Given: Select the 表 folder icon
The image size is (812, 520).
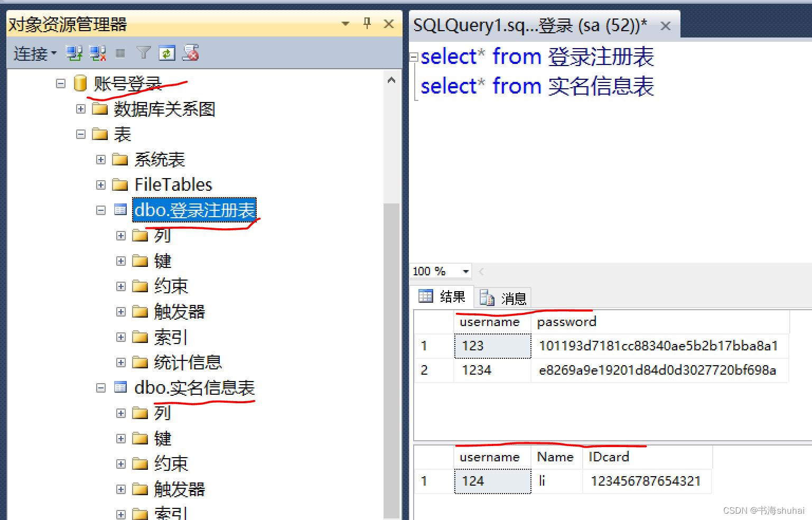Looking at the screenshot, I should (x=100, y=134).
